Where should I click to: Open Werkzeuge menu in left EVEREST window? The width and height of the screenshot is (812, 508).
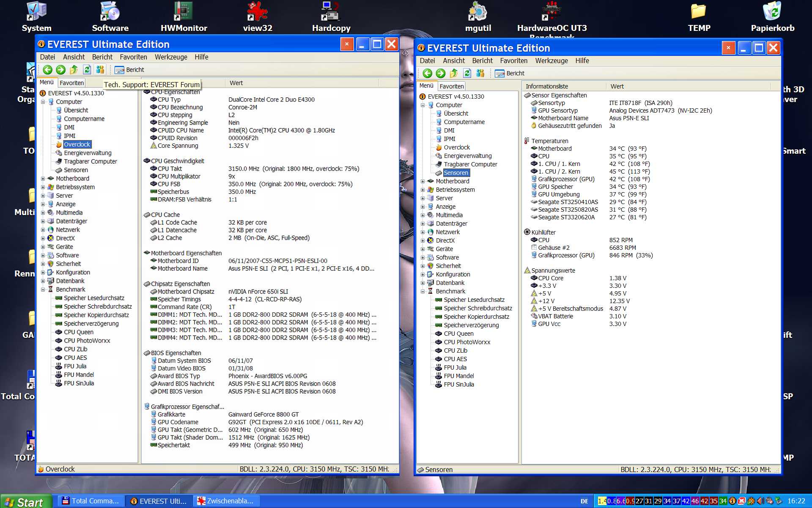(171, 57)
